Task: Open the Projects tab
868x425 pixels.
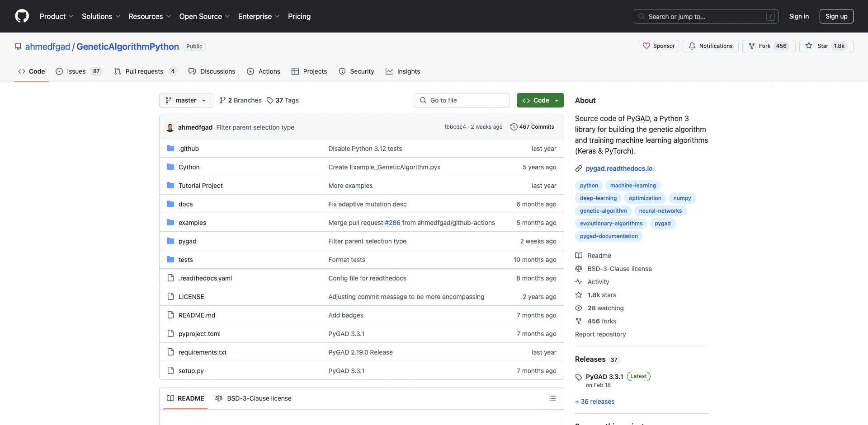Action: (x=309, y=71)
